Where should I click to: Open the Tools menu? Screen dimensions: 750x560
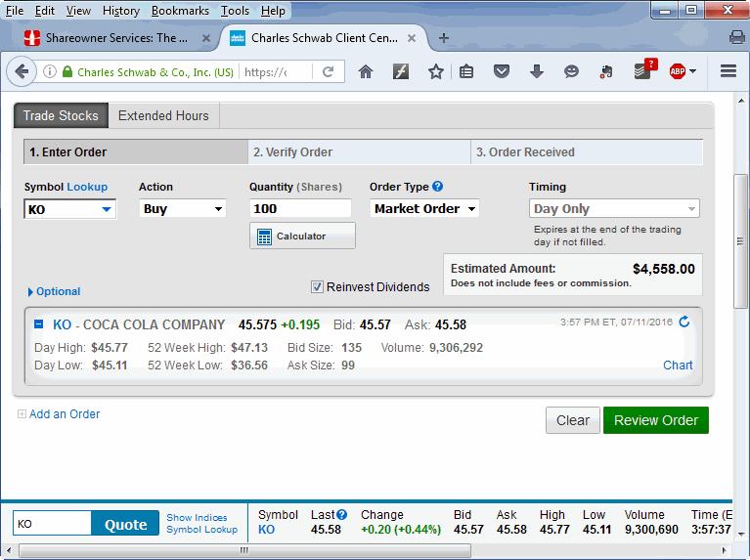point(235,11)
